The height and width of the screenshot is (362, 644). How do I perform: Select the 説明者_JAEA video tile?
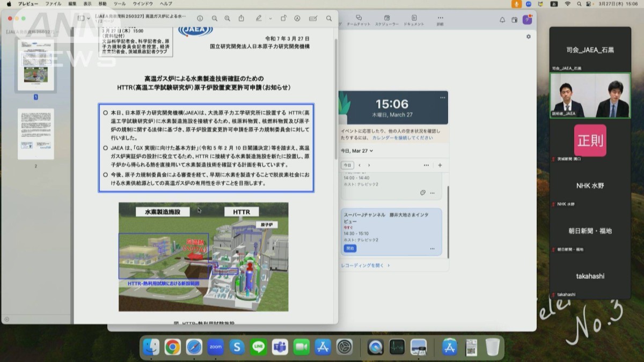590,95
